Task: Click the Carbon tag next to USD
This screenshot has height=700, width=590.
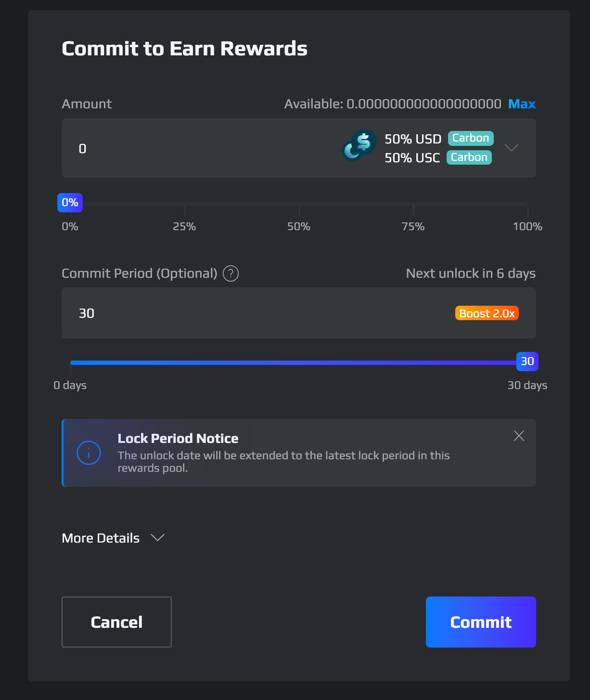Action: (471, 138)
